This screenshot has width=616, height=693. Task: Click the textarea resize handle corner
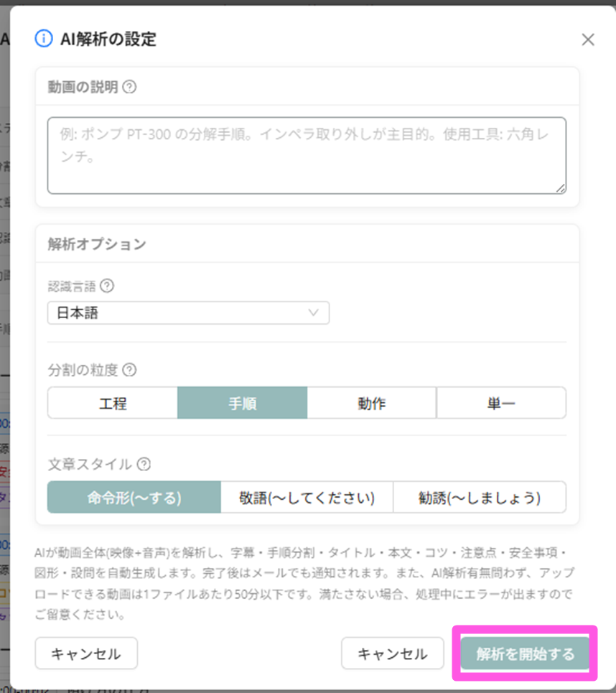coord(560,188)
